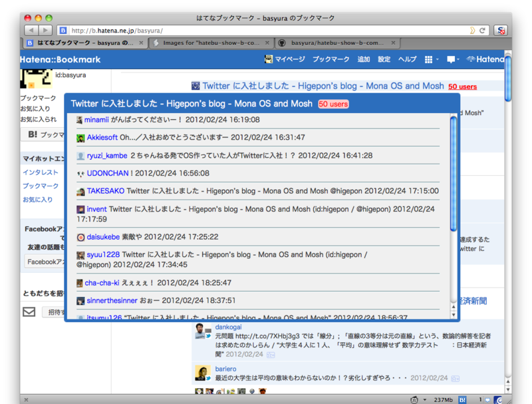
Task: Open the bariero user link
Action: [225, 369]
